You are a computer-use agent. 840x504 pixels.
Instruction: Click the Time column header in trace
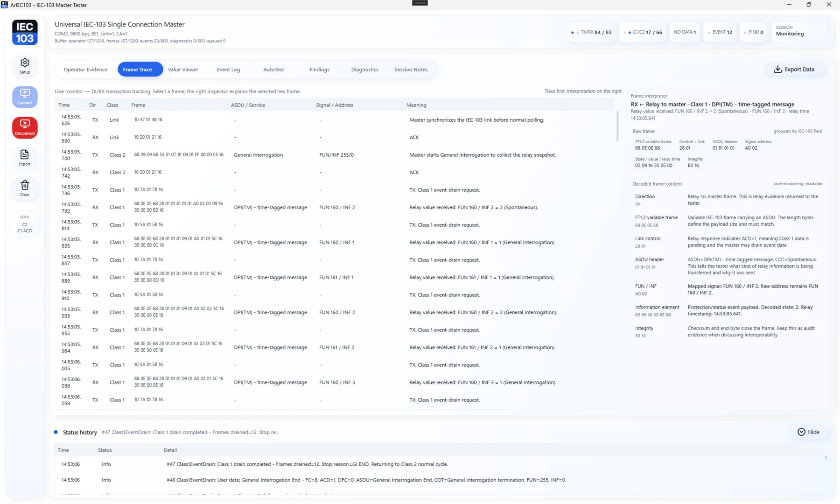[x=64, y=105]
